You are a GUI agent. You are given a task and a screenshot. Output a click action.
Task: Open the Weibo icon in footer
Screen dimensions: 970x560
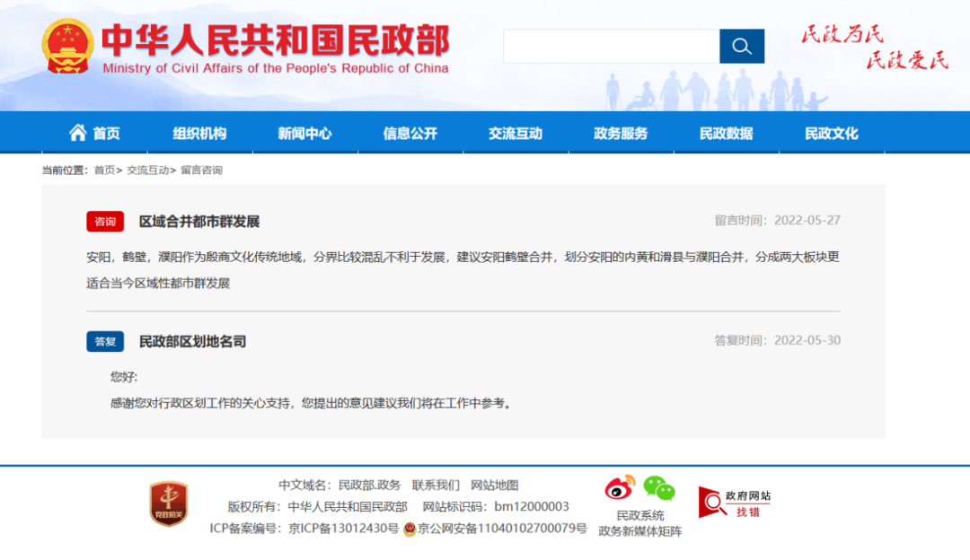(x=620, y=487)
